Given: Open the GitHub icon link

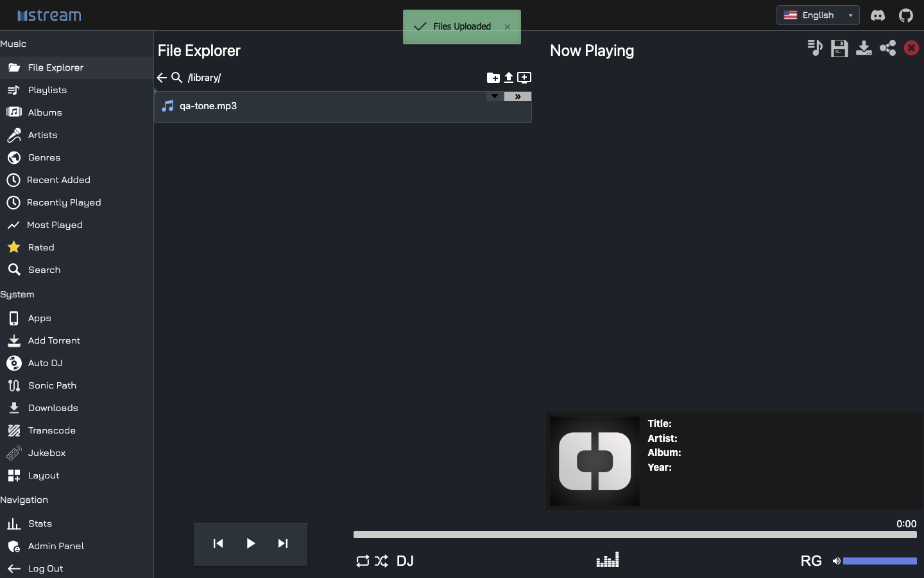Looking at the screenshot, I should coord(906,15).
